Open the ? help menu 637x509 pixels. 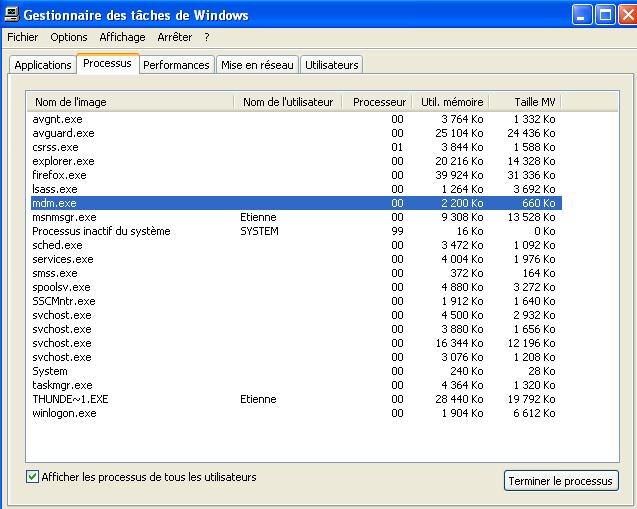tap(207, 37)
